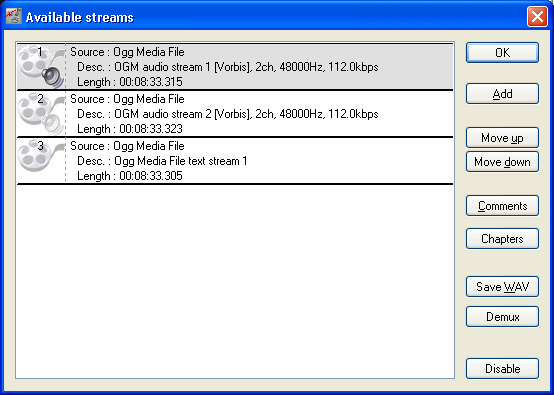Close the Available streams dialog
The image size is (554, 395).
537,16
